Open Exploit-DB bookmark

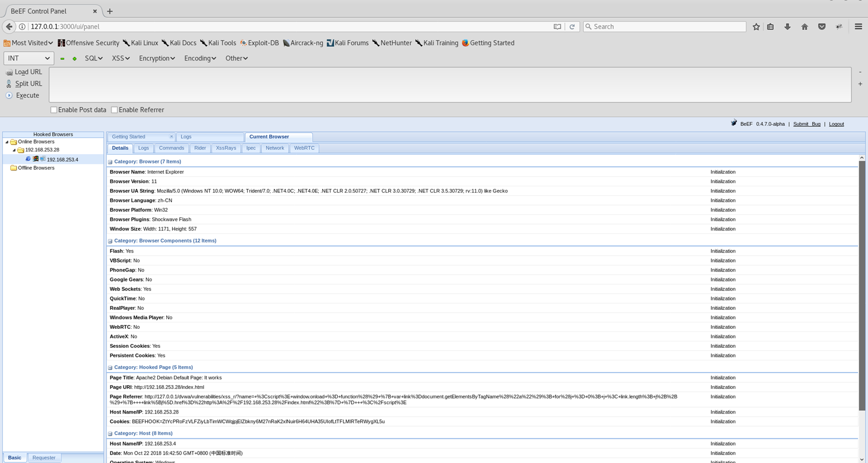[259, 43]
